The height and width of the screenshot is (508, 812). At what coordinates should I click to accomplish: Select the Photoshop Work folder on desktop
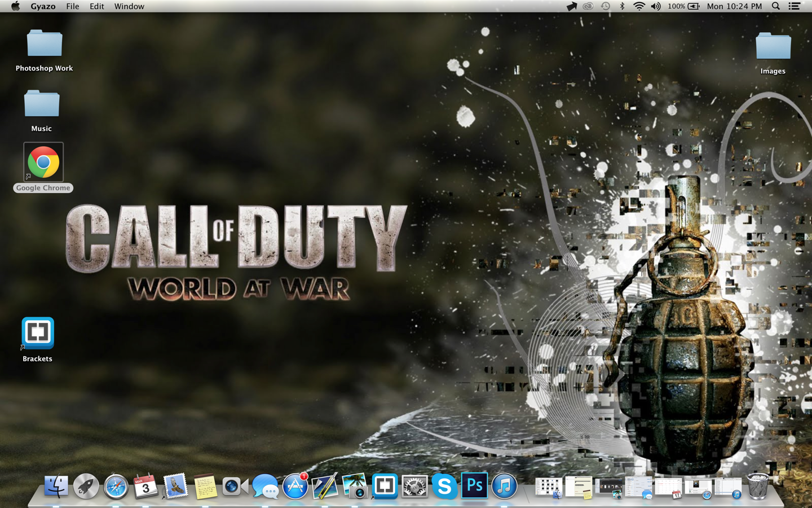(44, 51)
